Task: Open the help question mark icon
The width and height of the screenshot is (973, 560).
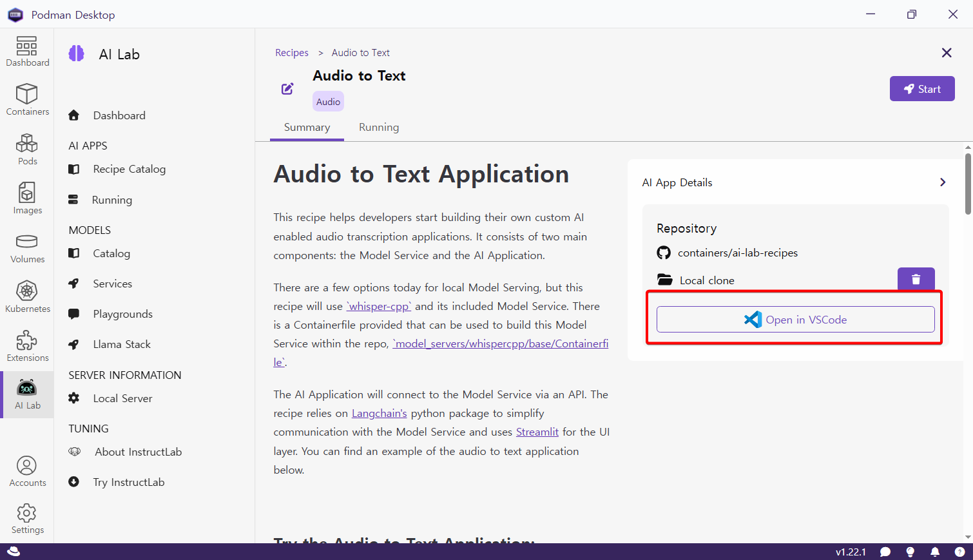Action: (959, 552)
